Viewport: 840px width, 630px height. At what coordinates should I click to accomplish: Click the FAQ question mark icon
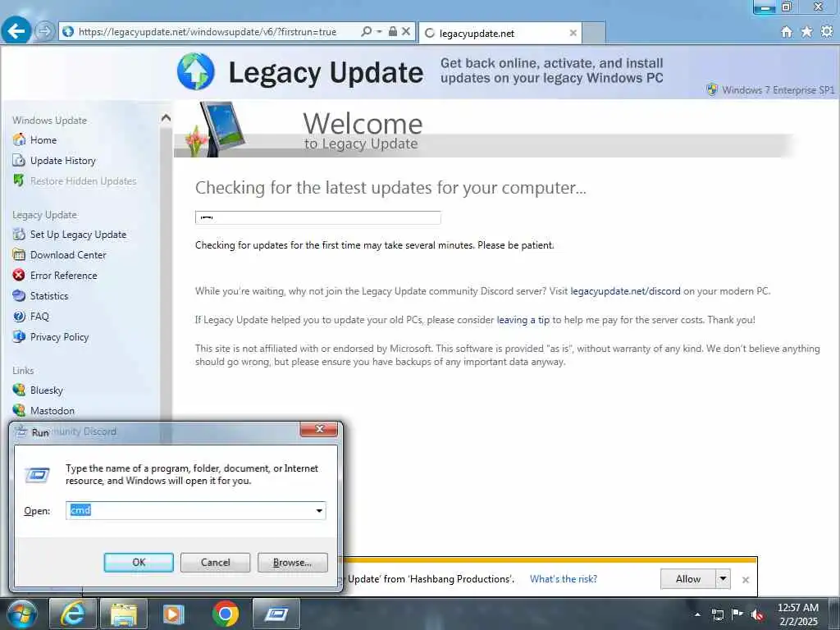coord(19,316)
